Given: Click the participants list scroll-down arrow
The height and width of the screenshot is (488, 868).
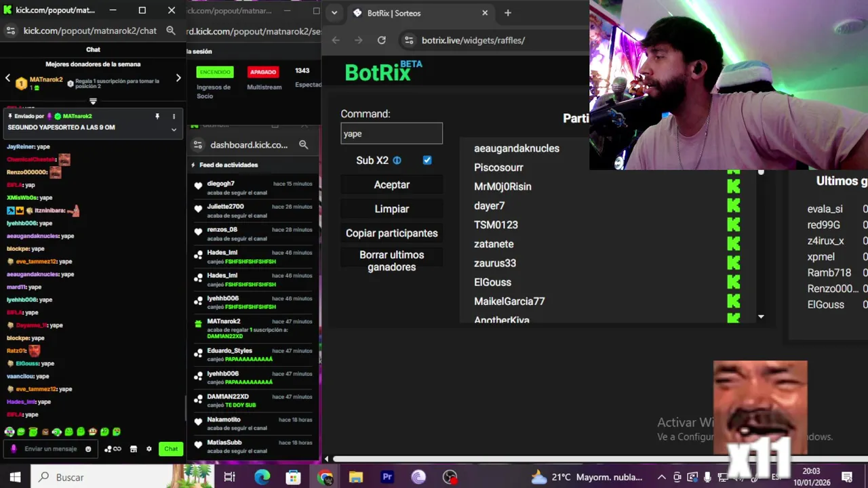Looking at the screenshot, I should point(761,317).
